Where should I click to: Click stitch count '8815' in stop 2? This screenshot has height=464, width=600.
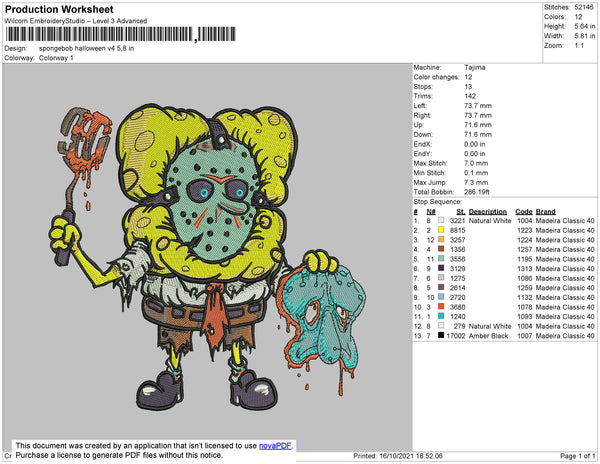click(458, 230)
